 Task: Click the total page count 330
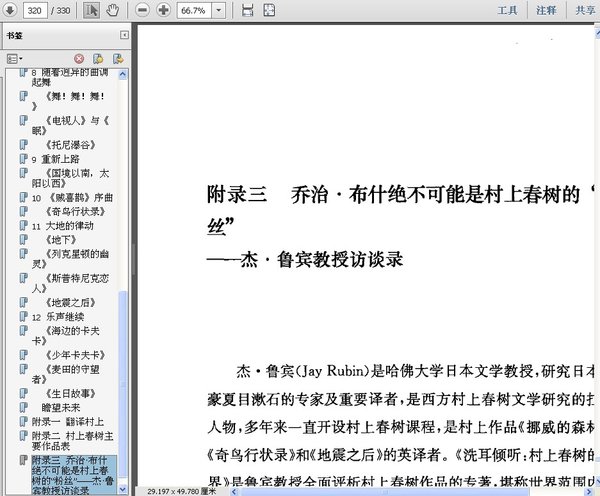click(63, 10)
